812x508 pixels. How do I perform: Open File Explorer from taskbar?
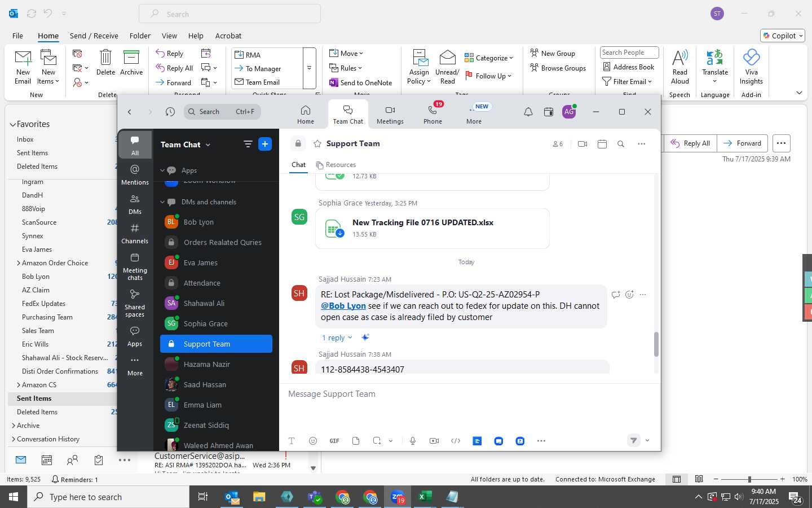(x=259, y=497)
